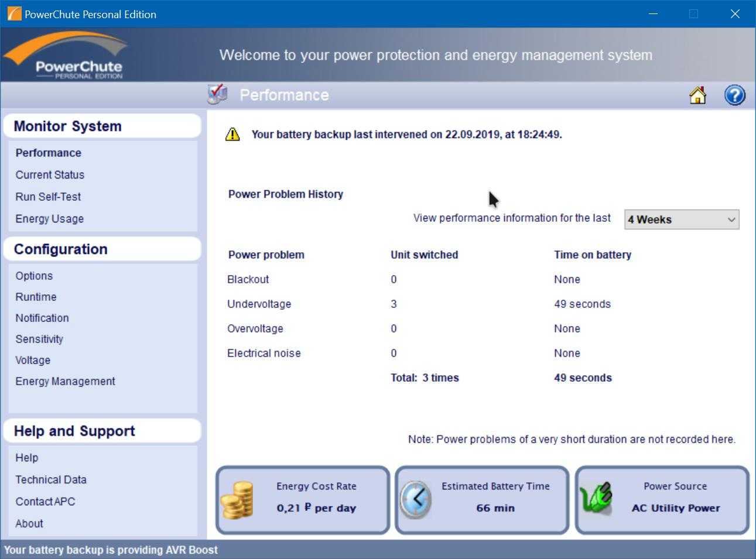Open Voltage configuration page

click(33, 360)
